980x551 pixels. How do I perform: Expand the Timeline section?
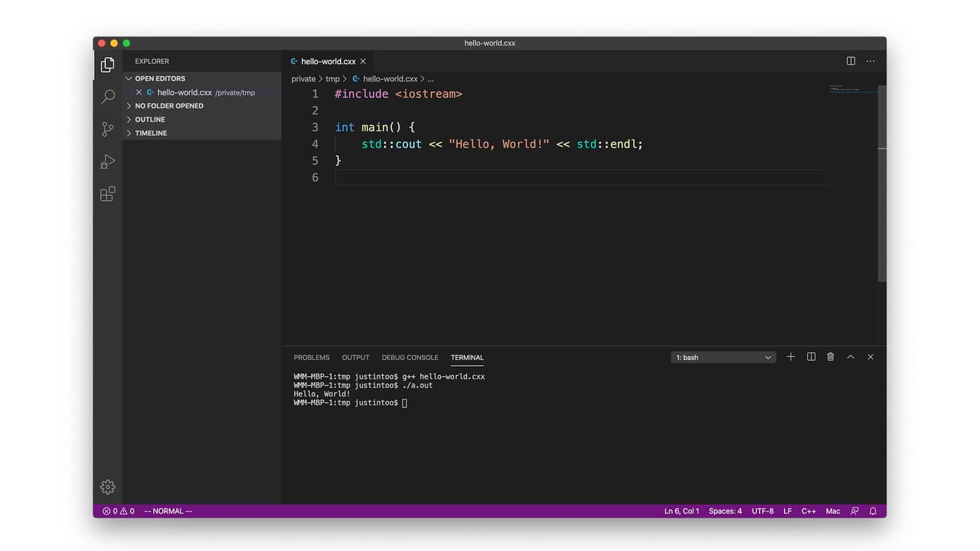[151, 133]
